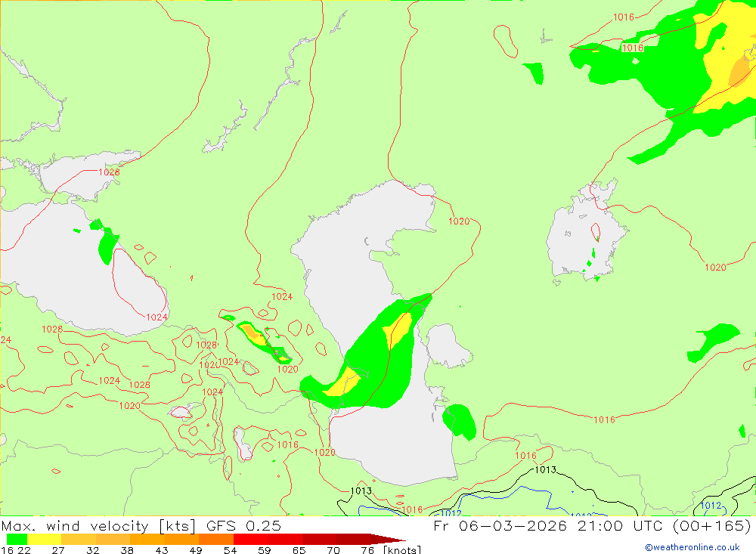This screenshot has height=554, width=756.
Task: Click the legend value '32'
Action: (92, 549)
